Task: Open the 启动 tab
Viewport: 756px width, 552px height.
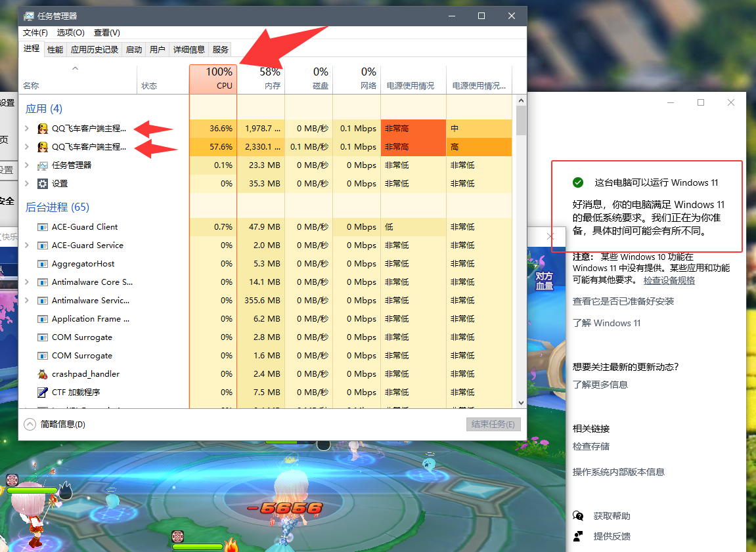Action: [x=133, y=50]
